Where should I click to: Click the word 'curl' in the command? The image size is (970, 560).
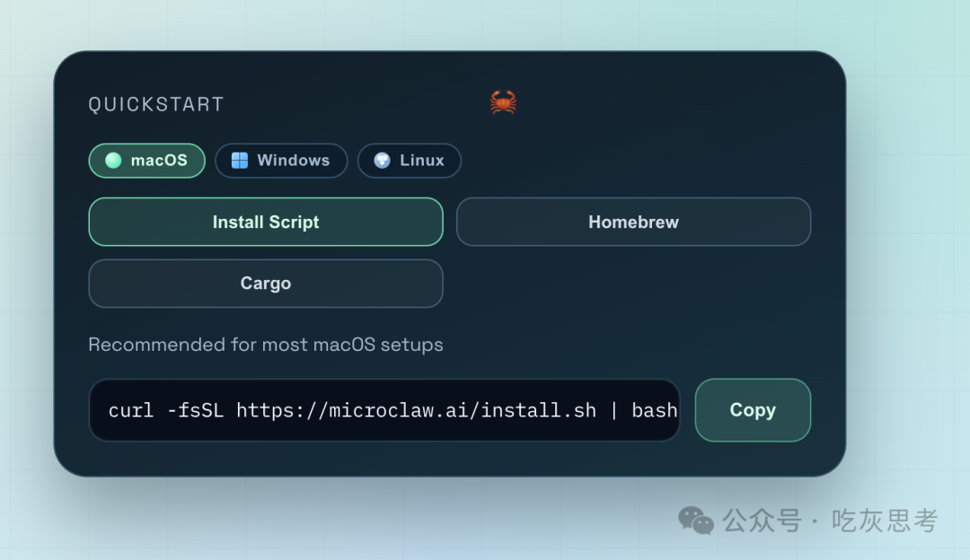point(131,410)
